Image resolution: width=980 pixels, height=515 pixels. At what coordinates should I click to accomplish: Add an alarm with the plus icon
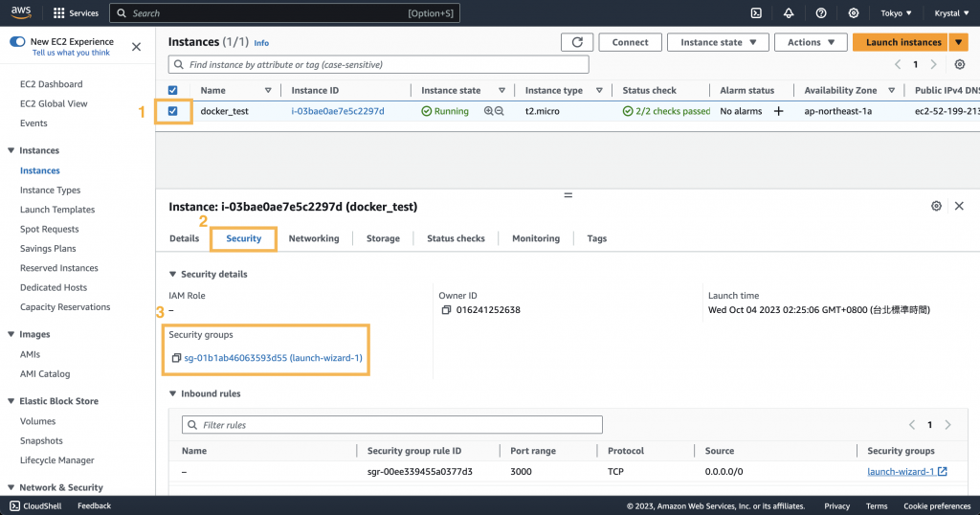778,111
